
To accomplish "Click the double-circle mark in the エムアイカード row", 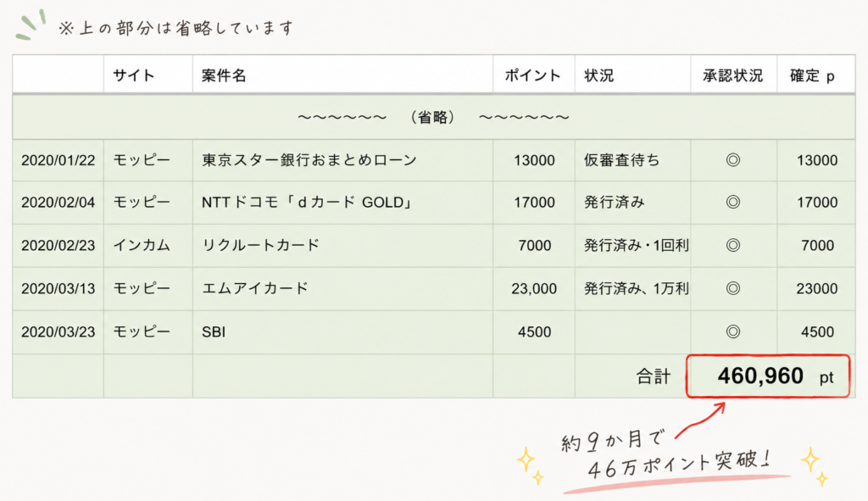I will click(733, 288).
